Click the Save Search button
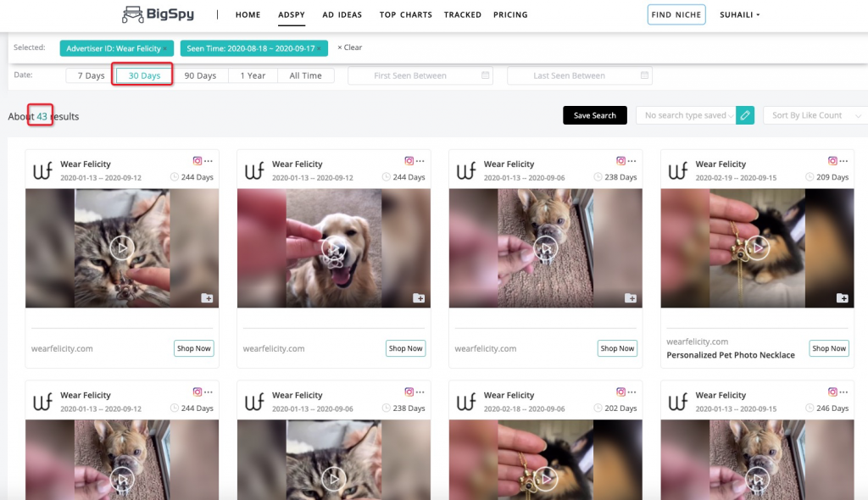The width and height of the screenshot is (868, 500). pyautogui.click(x=595, y=115)
